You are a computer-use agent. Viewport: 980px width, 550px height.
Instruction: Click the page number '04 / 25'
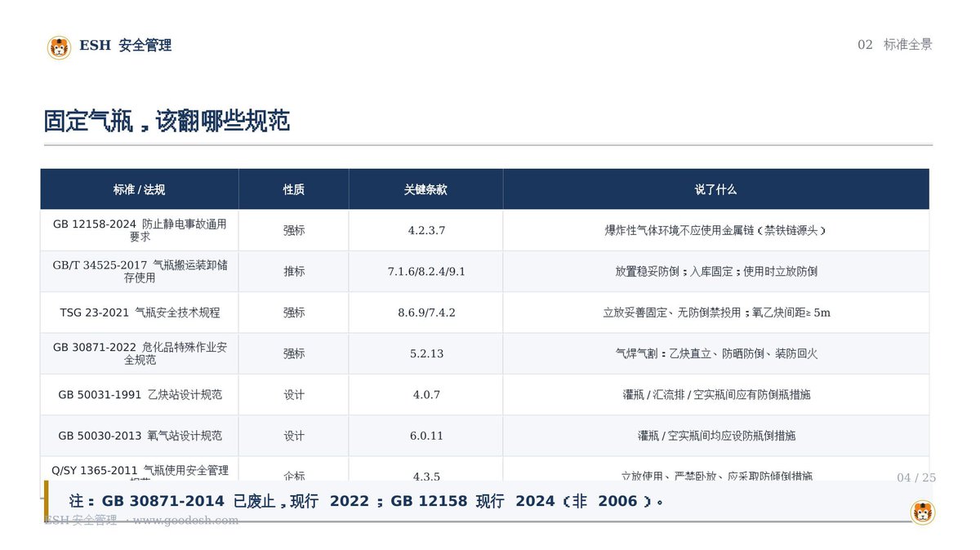pyautogui.click(x=916, y=477)
